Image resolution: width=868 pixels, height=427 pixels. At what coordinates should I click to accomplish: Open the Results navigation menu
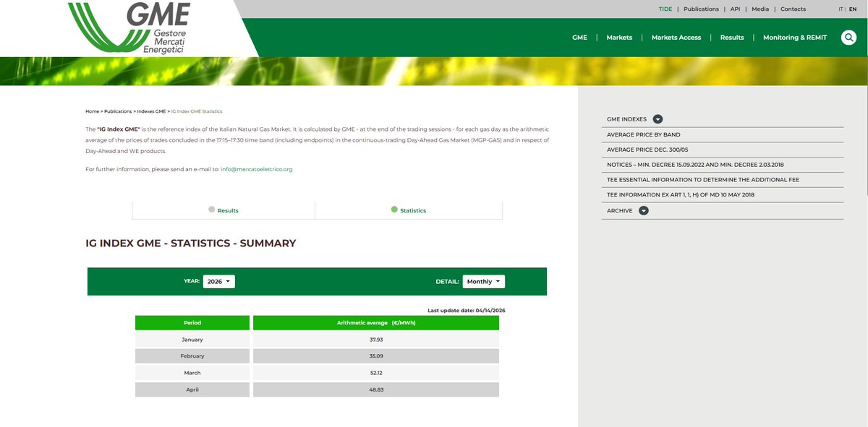tap(732, 38)
